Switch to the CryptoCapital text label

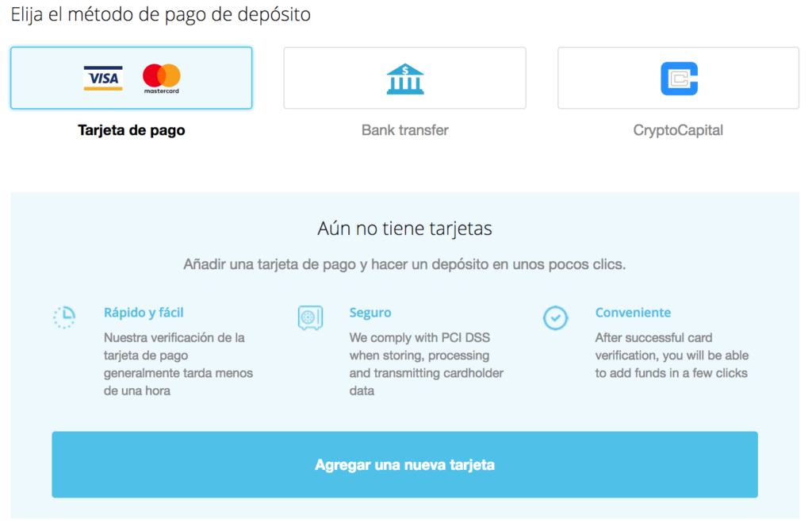tap(678, 130)
